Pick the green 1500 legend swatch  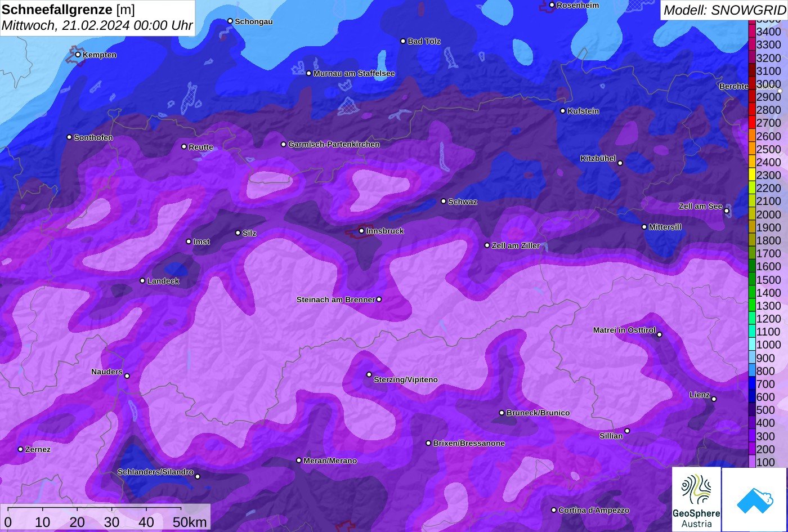pyautogui.click(x=751, y=280)
